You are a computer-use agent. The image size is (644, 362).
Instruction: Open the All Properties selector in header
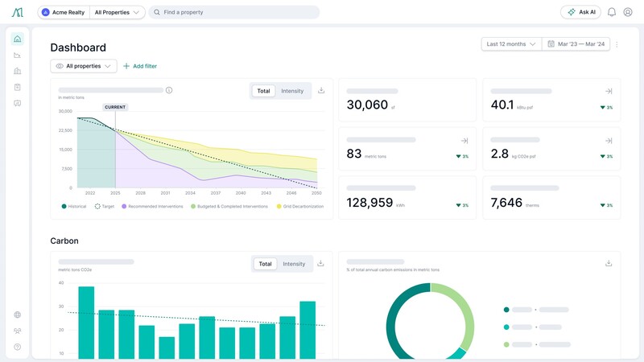point(118,13)
